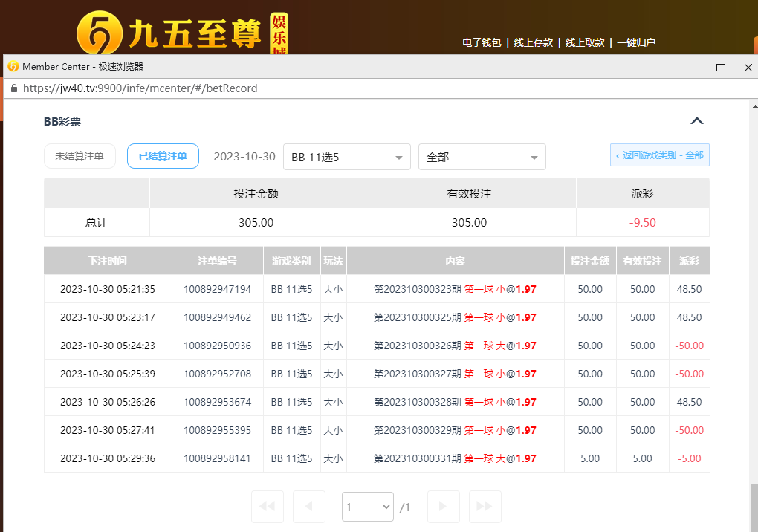The width and height of the screenshot is (758, 532).
Task: Select bet number 100892958141
Action: pos(218,458)
